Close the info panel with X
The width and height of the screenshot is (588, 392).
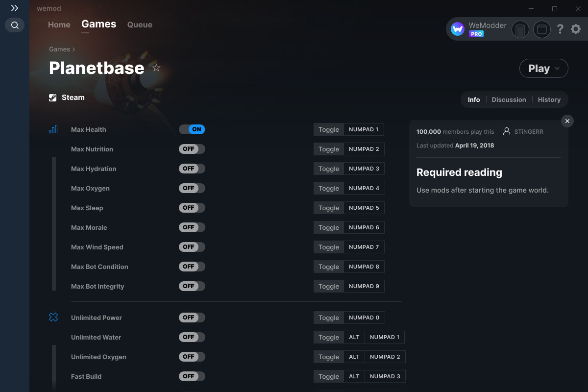click(x=567, y=121)
